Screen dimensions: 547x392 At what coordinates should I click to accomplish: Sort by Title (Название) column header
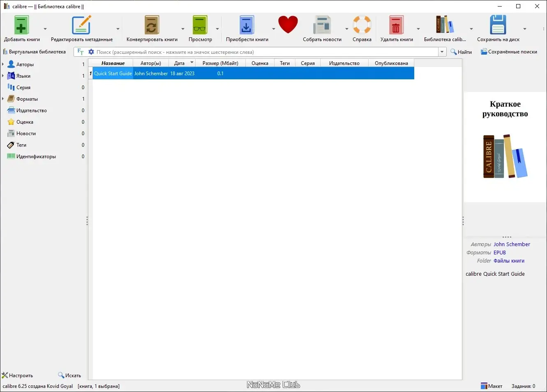coord(113,63)
